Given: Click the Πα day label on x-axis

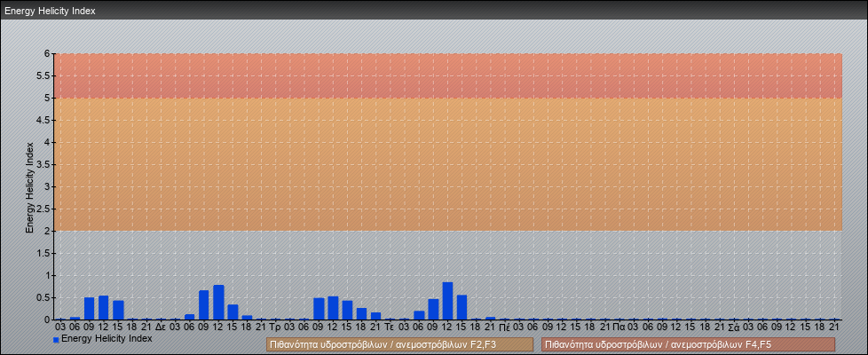Looking at the screenshot, I should [x=619, y=327].
